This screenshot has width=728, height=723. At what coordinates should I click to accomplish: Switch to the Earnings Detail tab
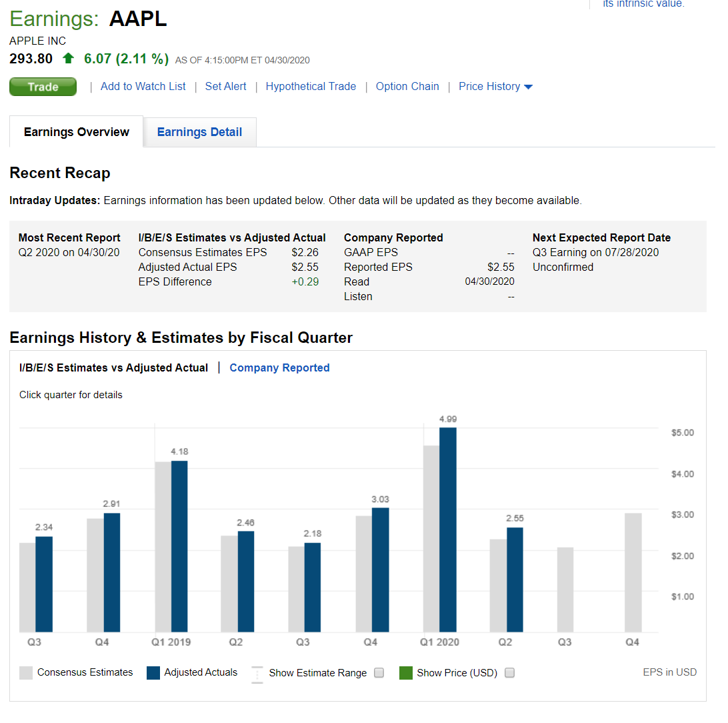point(199,132)
